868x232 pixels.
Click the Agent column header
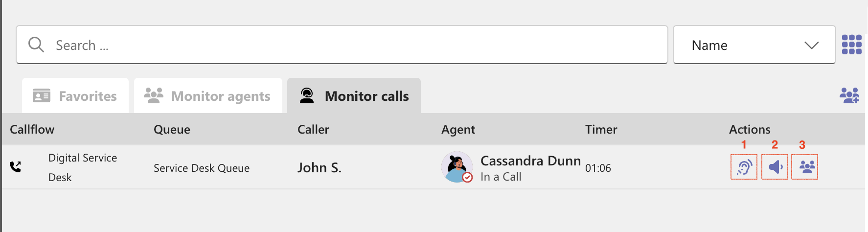click(x=458, y=129)
